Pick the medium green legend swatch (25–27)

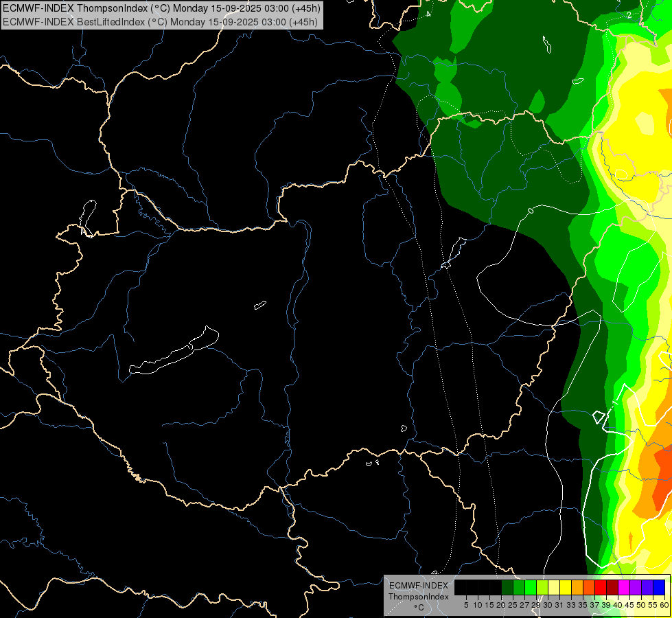click(x=519, y=587)
